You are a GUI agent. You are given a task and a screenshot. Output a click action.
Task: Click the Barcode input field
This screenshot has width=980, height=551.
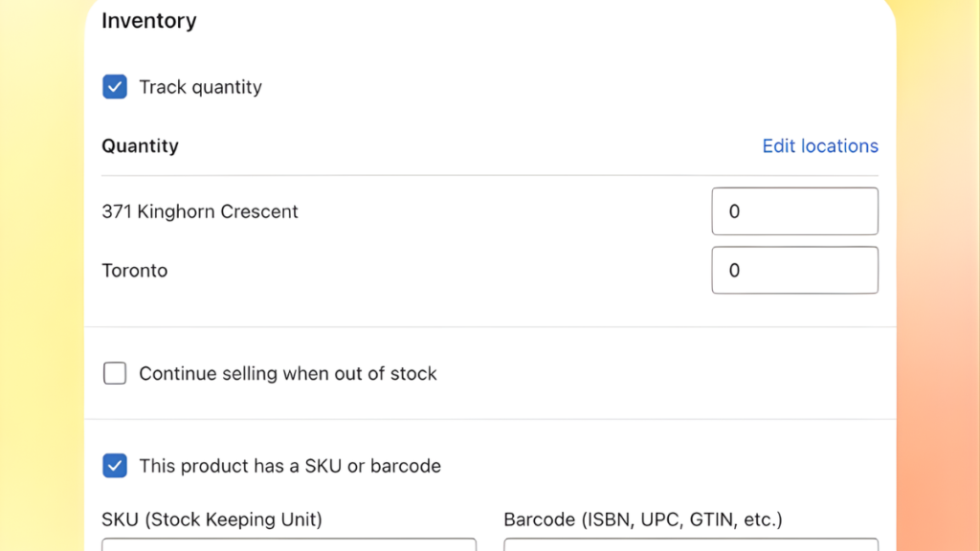(689, 547)
